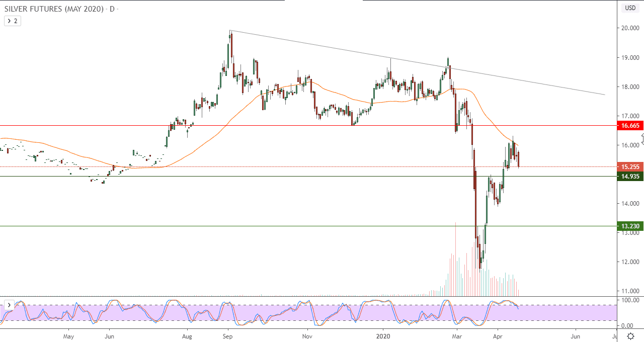Click the 100.00 stochastic axis value
Image resolution: width=644 pixels, height=342 pixels.
click(x=630, y=300)
